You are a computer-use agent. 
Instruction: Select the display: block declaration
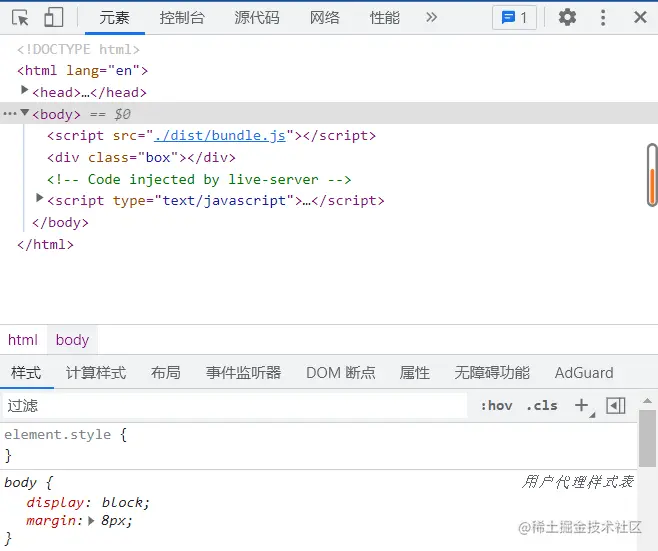tap(88, 502)
